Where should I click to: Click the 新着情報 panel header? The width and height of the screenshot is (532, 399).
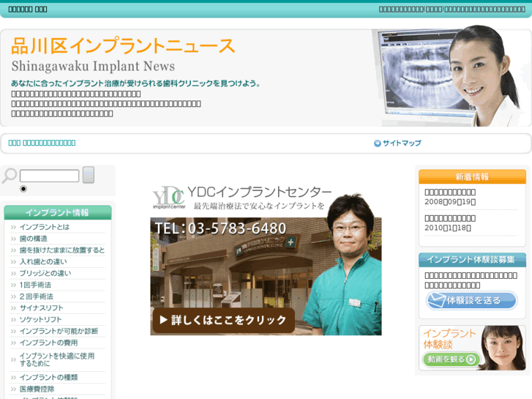(x=472, y=176)
